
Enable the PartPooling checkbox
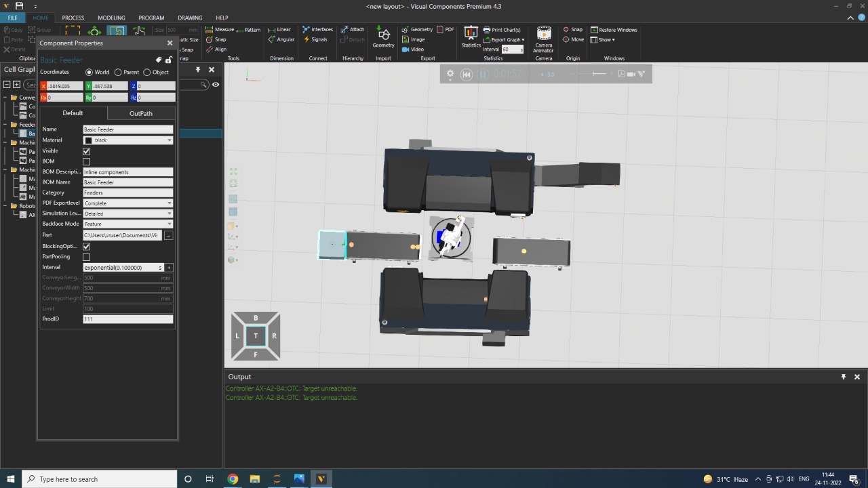click(86, 257)
